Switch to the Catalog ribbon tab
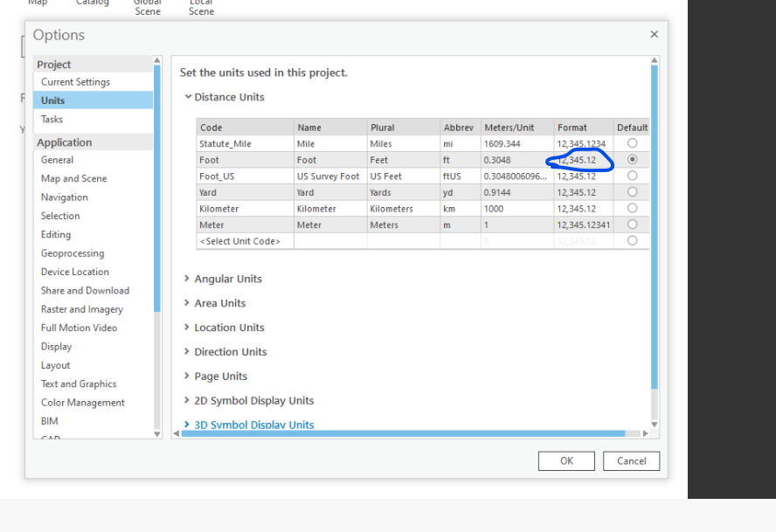 92,3
